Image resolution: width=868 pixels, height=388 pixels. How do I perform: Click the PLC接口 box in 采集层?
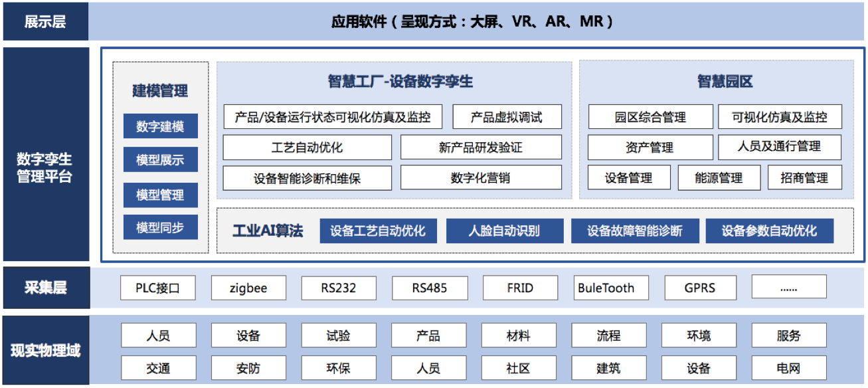point(158,288)
